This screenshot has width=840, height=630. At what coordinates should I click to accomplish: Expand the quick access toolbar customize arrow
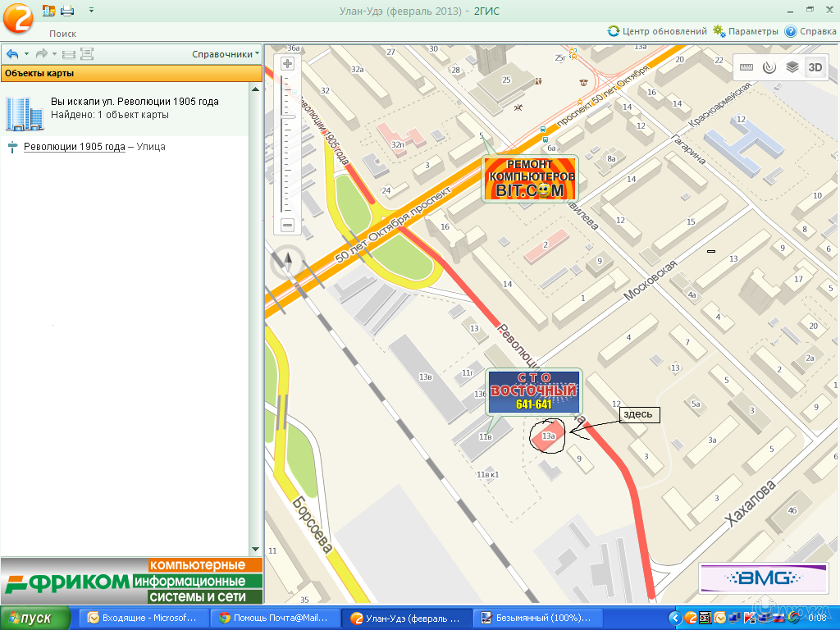(90, 11)
